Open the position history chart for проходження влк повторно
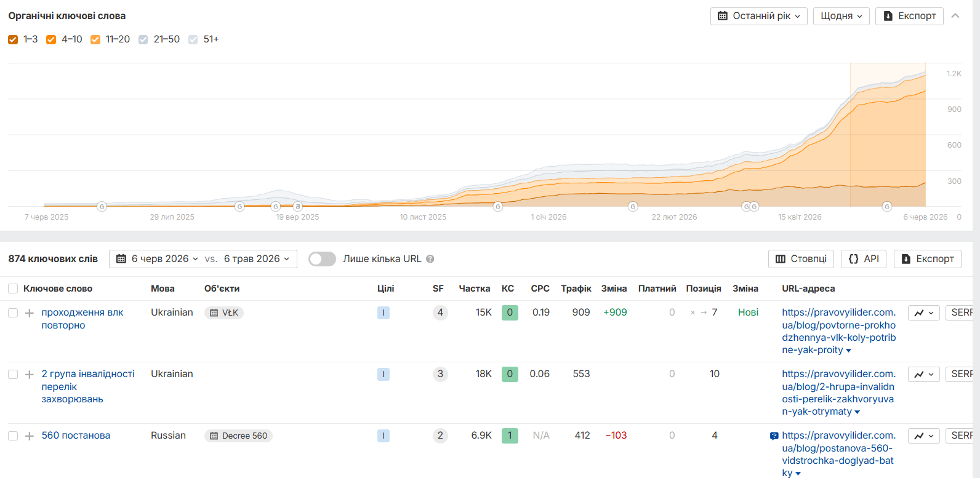The image size is (980, 478). pos(924,313)
